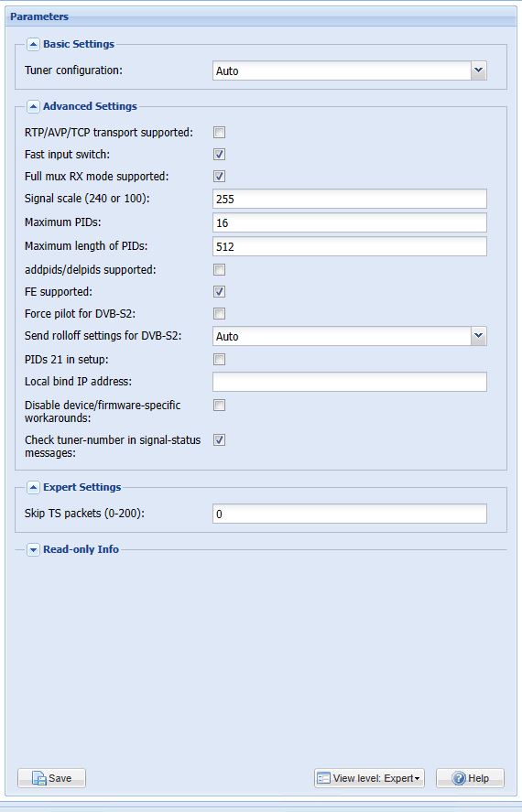This screenshot has width=522, height=812.
Task: Enable RTP/AVP/TCP transport supported checkbox
Action: (220, 133)
